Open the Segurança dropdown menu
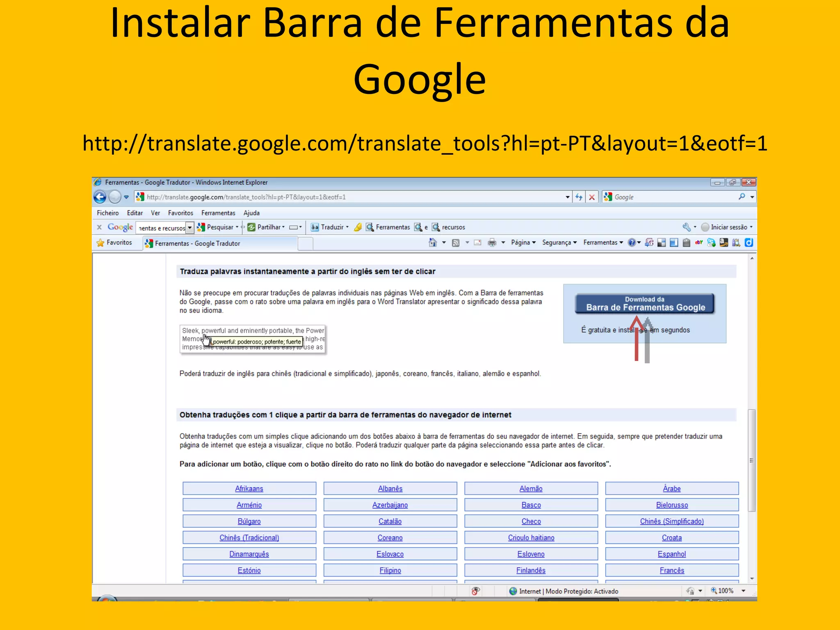This screenshot has width=840, height=630. coord(559,242)
